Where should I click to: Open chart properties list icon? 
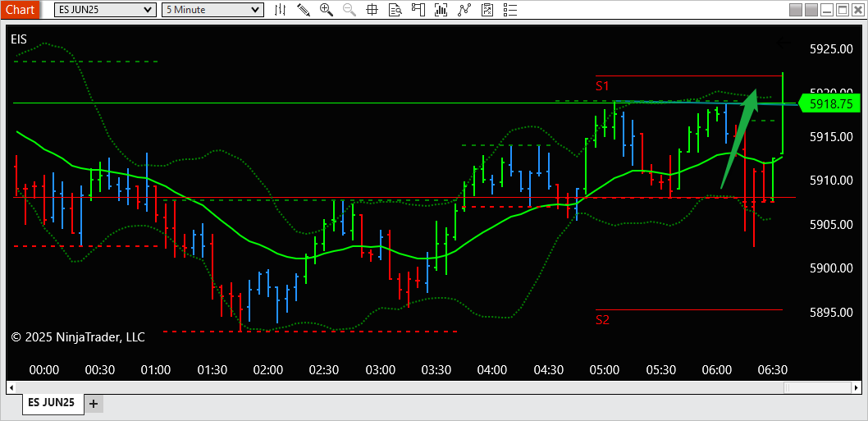coord(509,9)
